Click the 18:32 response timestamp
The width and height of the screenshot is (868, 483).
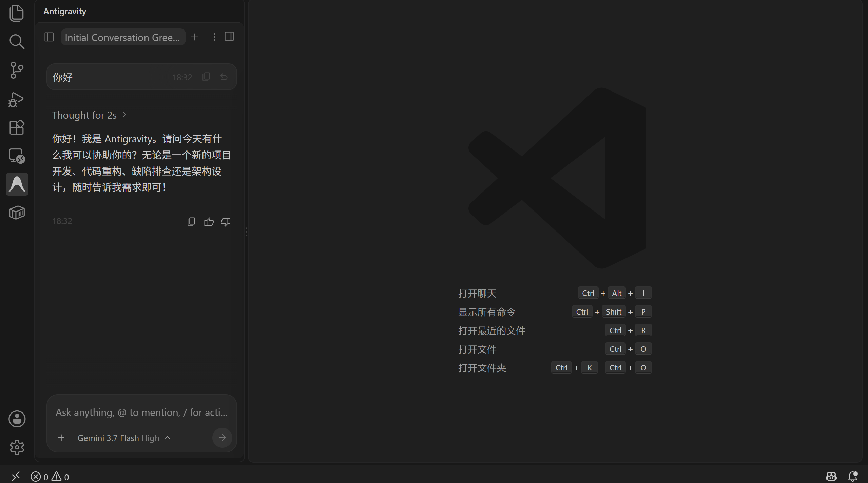[x=62, y=221]
